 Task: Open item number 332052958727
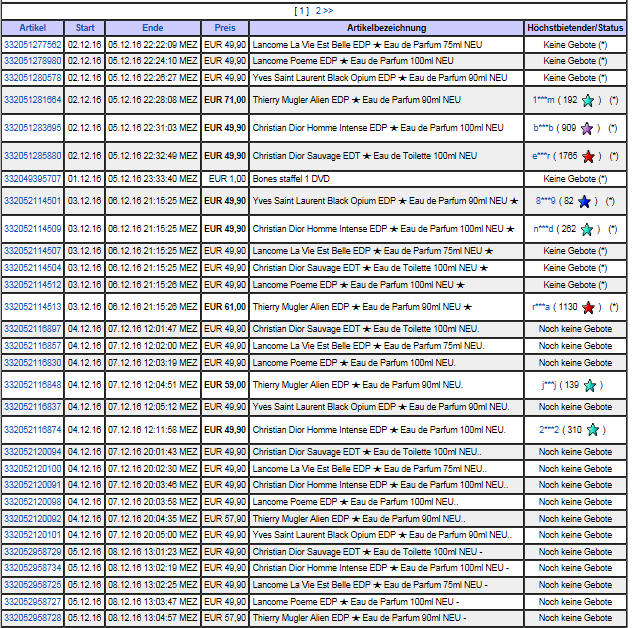coord(33,602)
